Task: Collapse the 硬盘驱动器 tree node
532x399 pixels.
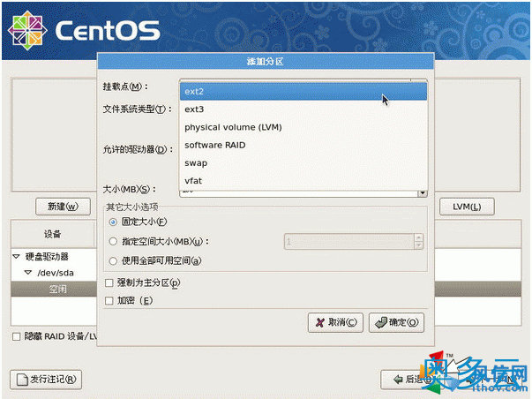Action: pyautogui.click(x=16, y=256)
